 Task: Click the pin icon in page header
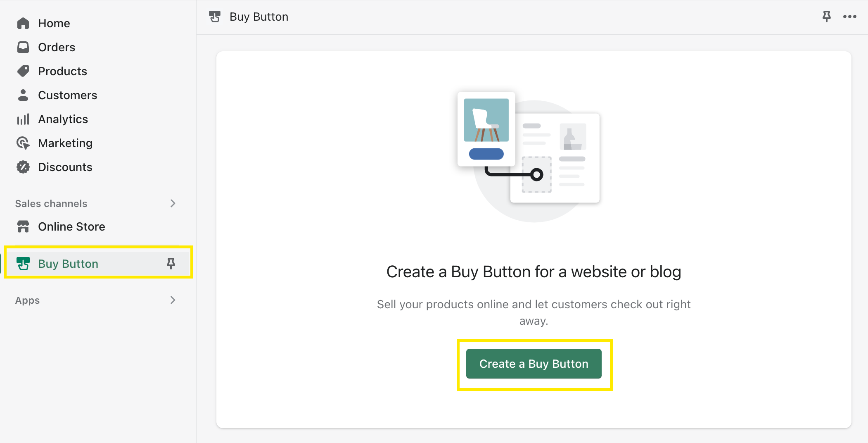(x=826, y=17)
